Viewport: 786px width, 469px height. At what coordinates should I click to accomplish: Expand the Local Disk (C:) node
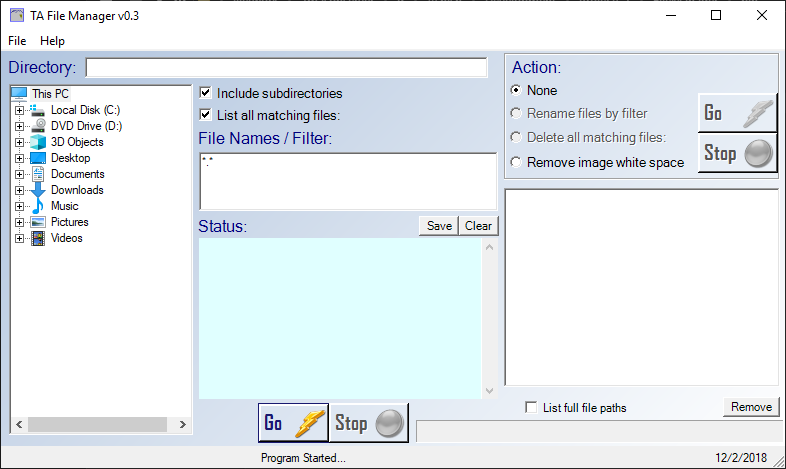click(19, 110)
